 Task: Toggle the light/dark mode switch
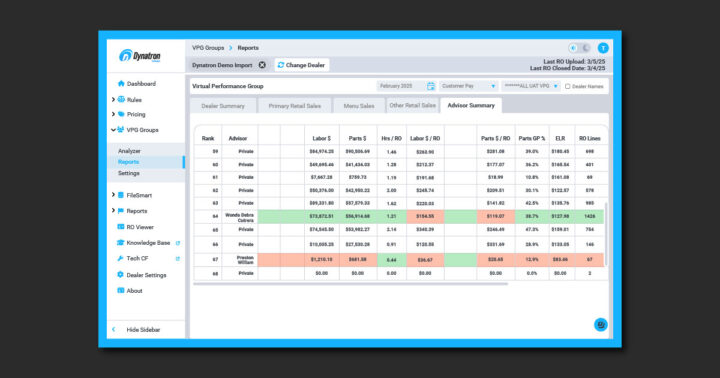[579, 48]
